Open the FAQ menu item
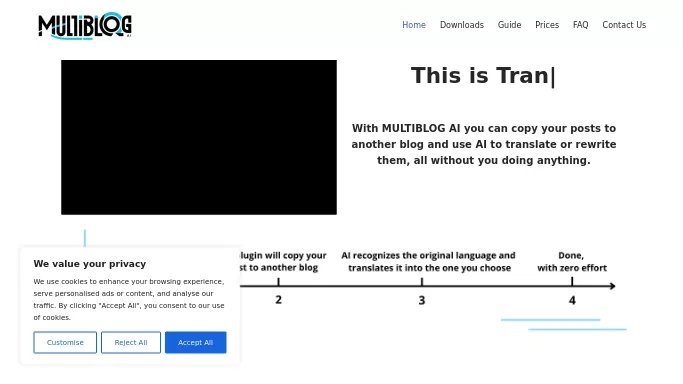 [x=580, y=25]
